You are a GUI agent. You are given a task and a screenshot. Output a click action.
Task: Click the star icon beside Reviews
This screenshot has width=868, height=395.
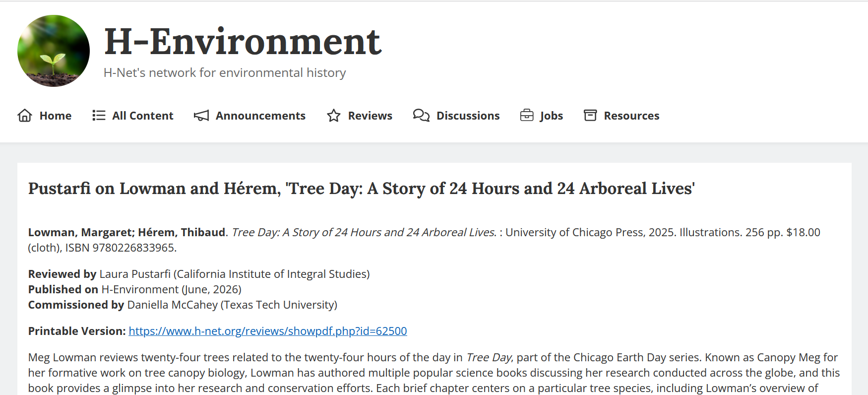(x=334, y=116)
